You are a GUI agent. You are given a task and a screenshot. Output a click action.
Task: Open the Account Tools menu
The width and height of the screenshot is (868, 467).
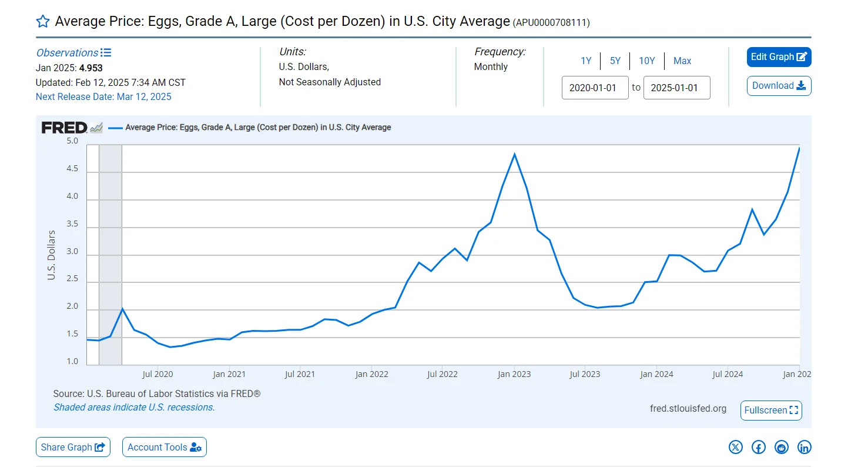point(165,447)
